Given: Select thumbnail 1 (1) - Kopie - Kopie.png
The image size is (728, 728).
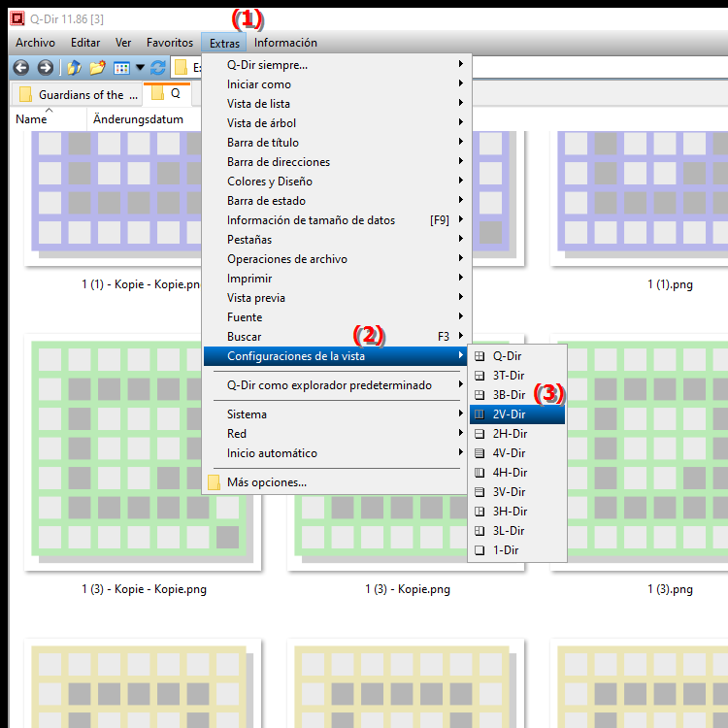Looking at the screenshot, I should coord(114,198).
